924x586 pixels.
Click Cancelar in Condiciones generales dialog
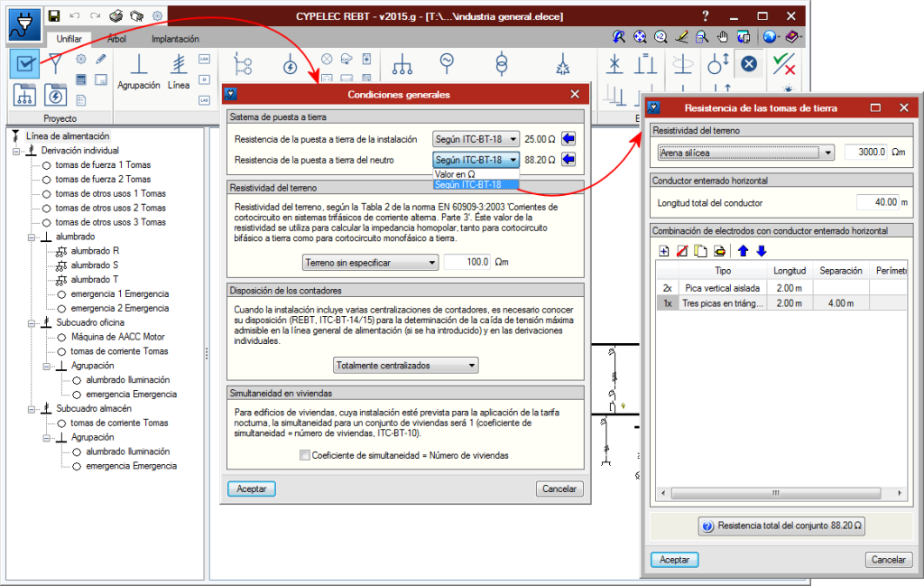[x=559, y=488]
